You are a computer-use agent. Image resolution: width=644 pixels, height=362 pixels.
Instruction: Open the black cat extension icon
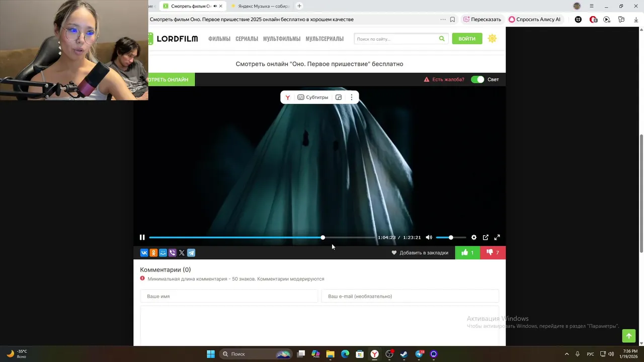point(578,20)
